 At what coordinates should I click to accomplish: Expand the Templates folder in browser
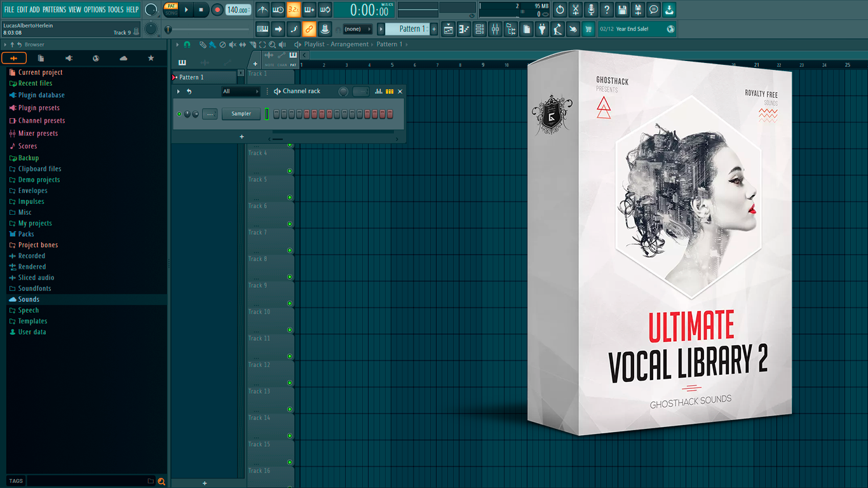point(32,321)
